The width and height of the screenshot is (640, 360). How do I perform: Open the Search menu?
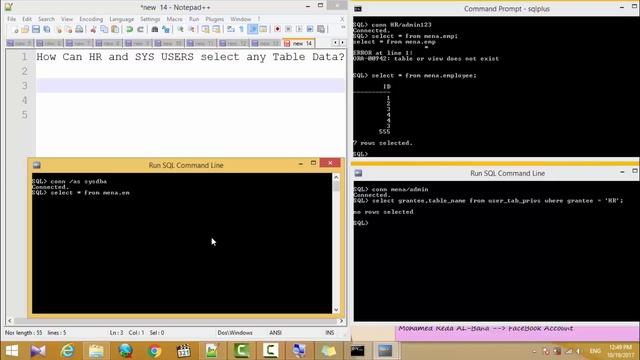pos(46,19)
